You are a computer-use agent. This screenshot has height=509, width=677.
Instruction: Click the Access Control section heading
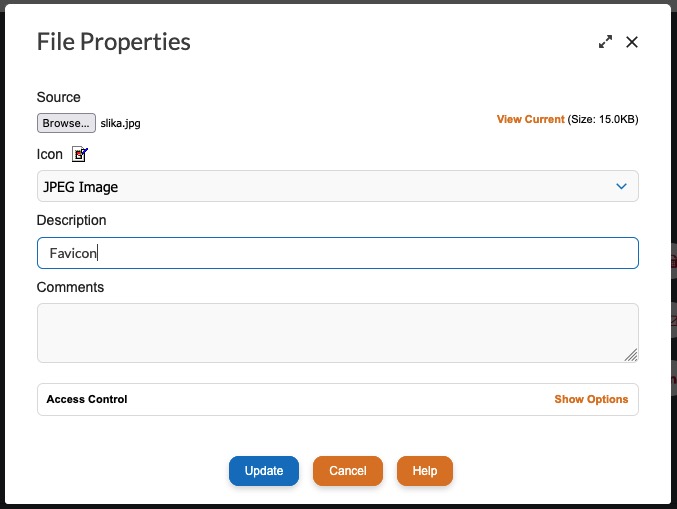[x=87, y=399]
